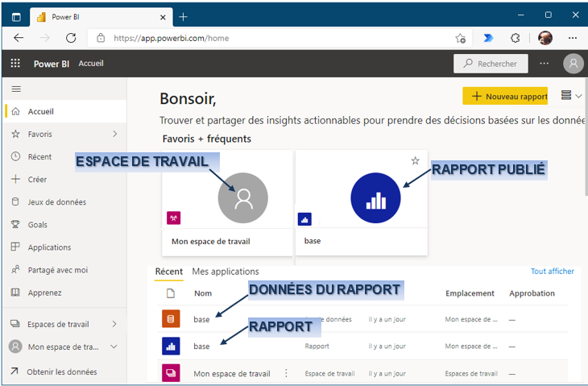This screenshot has height=386, width=588.
Task: Open the layout view dropdown
Action: [x=572, y=96]
